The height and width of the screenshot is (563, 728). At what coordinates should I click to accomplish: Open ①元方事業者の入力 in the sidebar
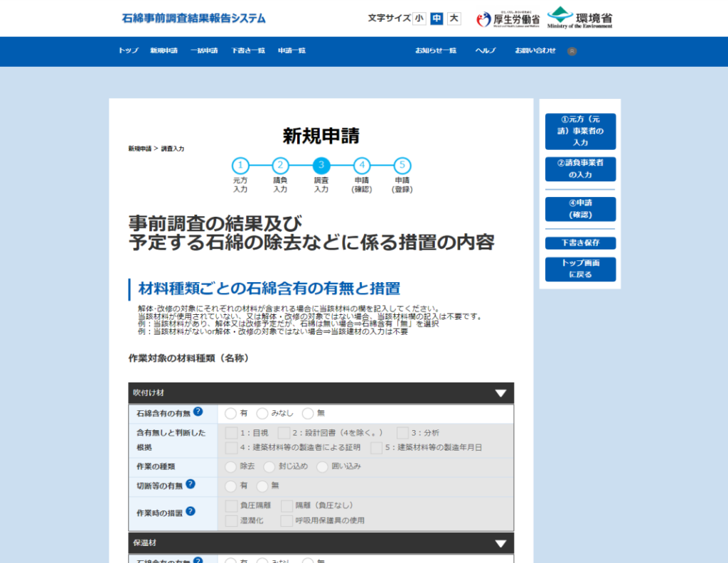tap(580, 132)
